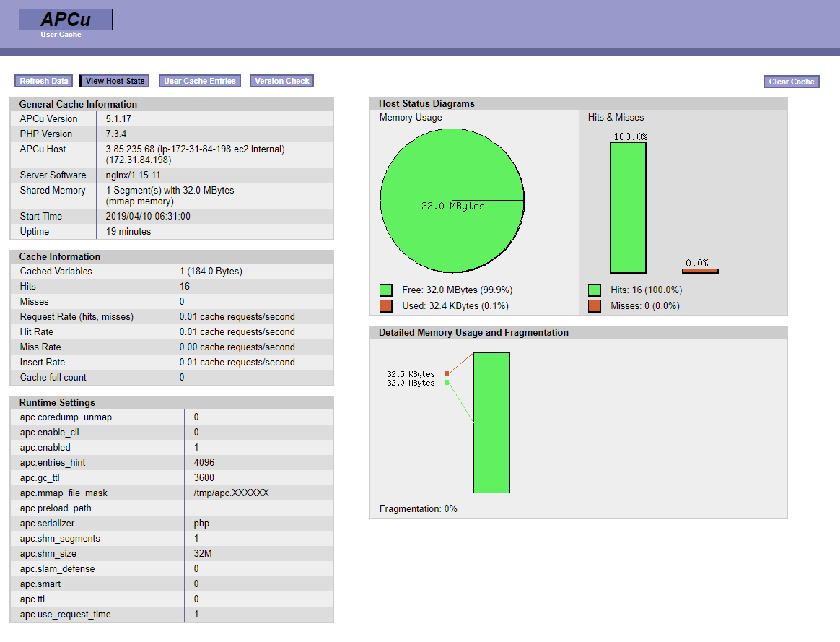The height and width of the screenshot is (642, 840).
Task: Click the apc.shm_size value 32M
Action: [x=203, y=553]
